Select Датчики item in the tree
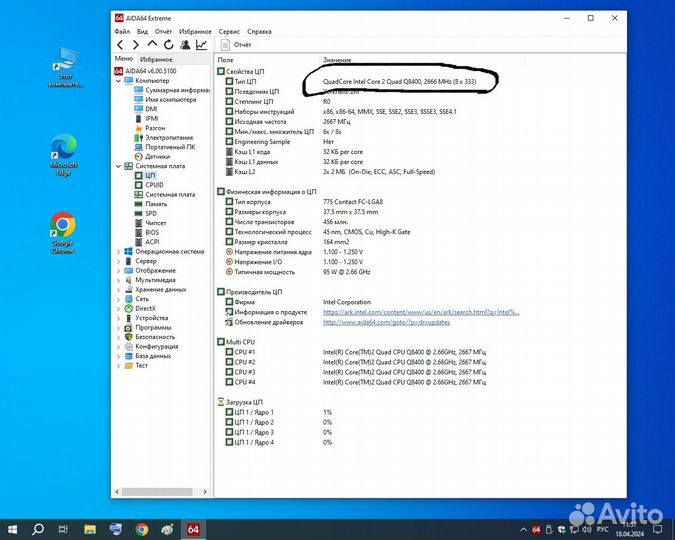The image size is (675, 540). click(x=157, y=156)
